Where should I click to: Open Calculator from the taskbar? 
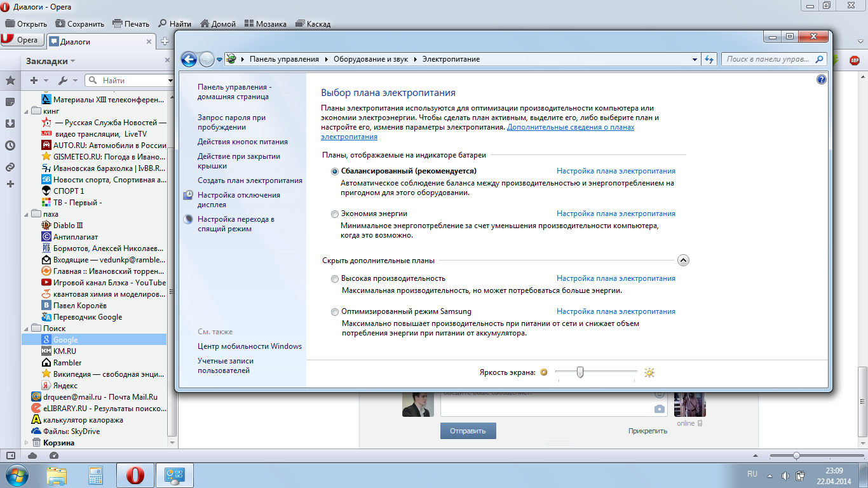96,475
